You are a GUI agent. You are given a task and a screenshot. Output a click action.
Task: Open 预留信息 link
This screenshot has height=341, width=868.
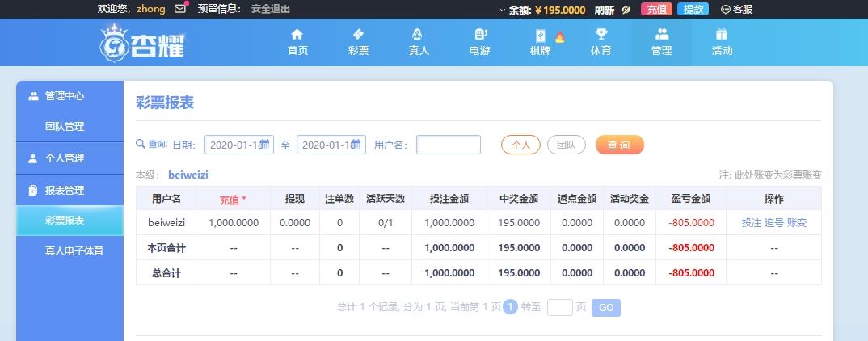219,9
